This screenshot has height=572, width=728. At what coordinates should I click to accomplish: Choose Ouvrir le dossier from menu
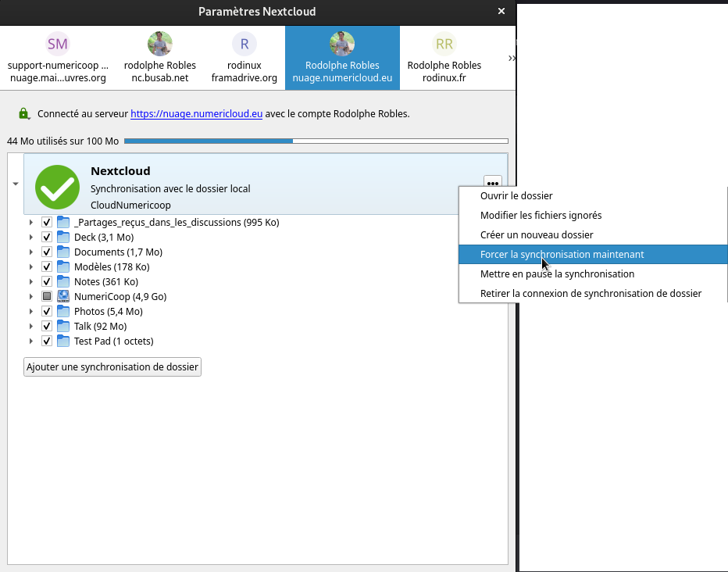(x=593, y=196)
